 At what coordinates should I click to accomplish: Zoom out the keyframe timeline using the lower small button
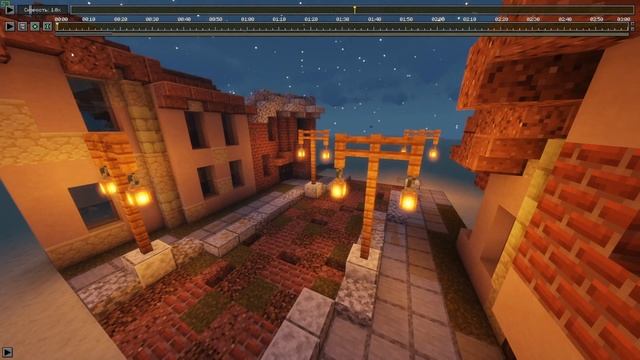pos(633,29)
